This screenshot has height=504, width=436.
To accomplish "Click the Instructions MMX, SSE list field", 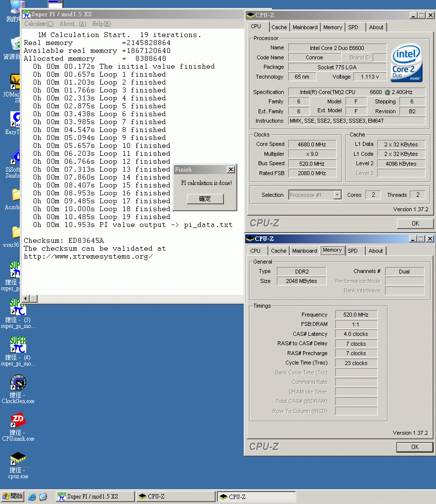I will click(x=356, y=121).
